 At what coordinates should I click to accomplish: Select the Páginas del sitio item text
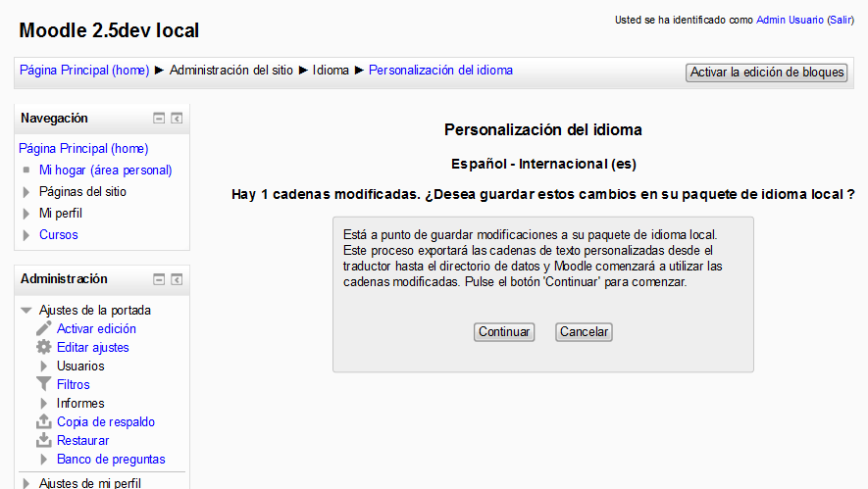[x=82, y=191]
